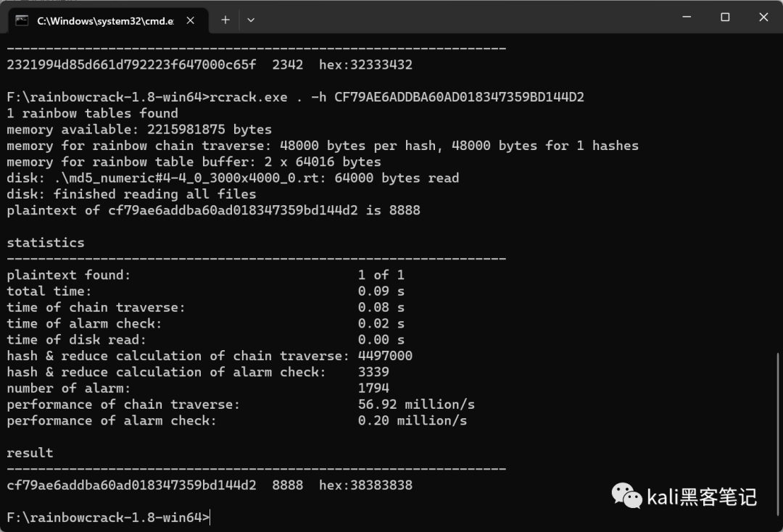
Task: Maximize the terminal window
Action: [x=725, y=17]
